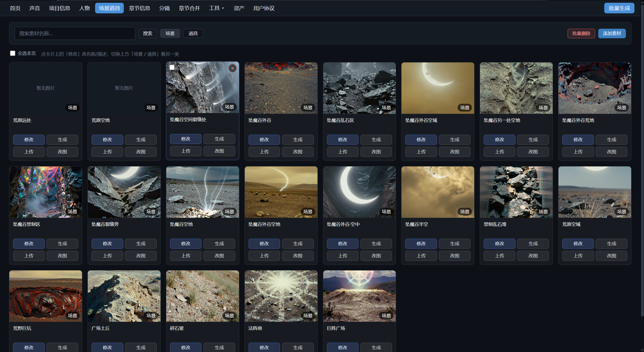Click the 添加素材 button
This screenshot has height=352, width=644.
tap(612, 33)
